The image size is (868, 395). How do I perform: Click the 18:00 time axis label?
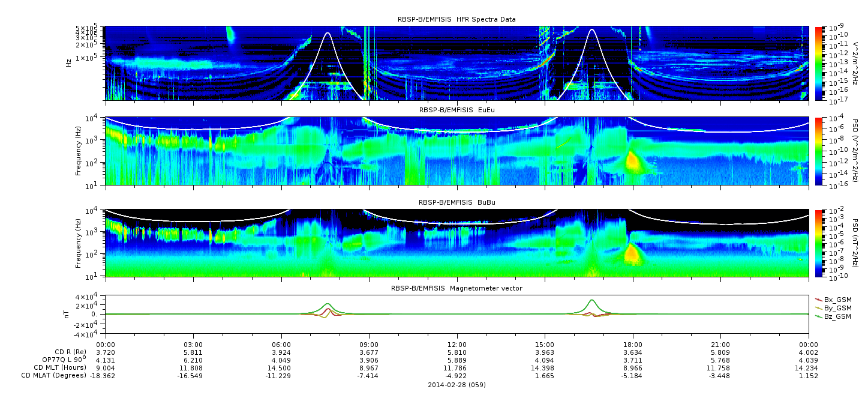pos(632,345)
